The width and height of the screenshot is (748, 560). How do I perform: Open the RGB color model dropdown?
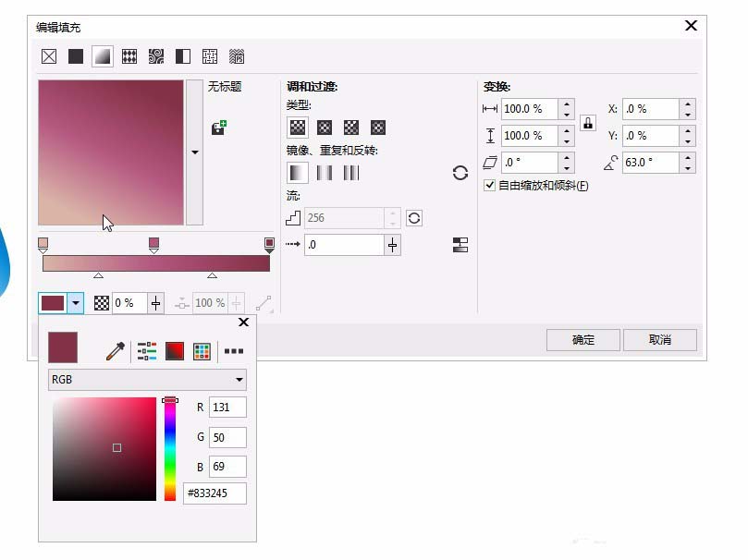pos(147,380)
